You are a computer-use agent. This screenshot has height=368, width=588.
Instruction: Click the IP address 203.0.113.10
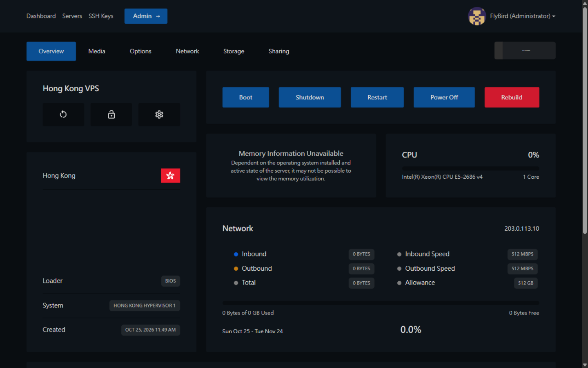522,229
